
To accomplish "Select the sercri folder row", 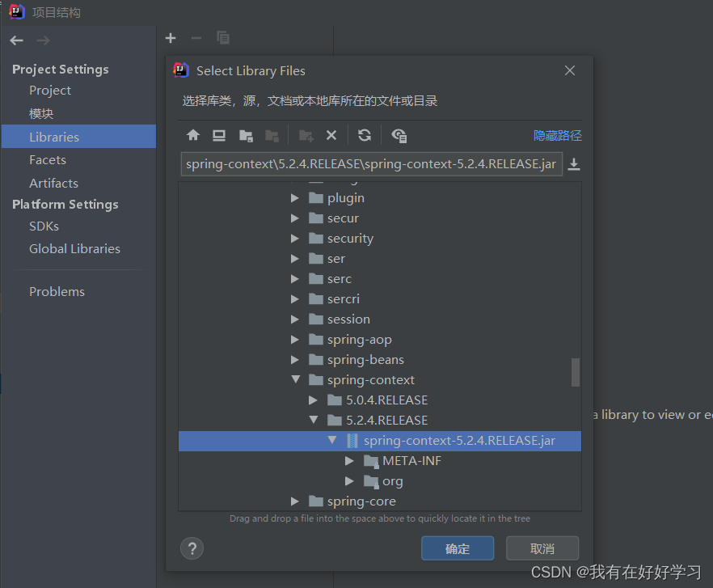I will [380, 299].
